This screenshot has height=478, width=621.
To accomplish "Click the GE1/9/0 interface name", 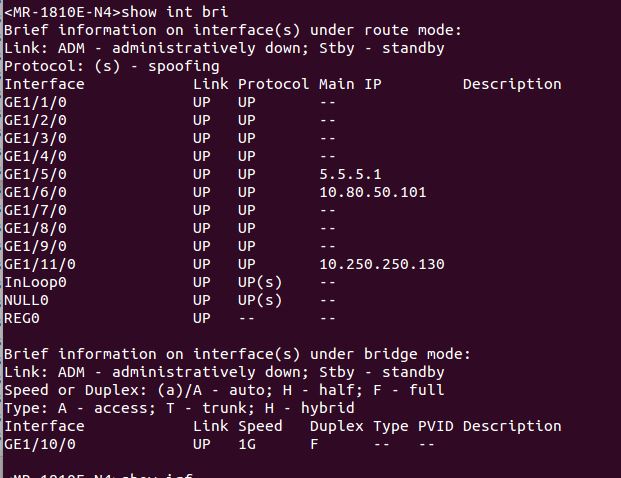I will 36,246.
